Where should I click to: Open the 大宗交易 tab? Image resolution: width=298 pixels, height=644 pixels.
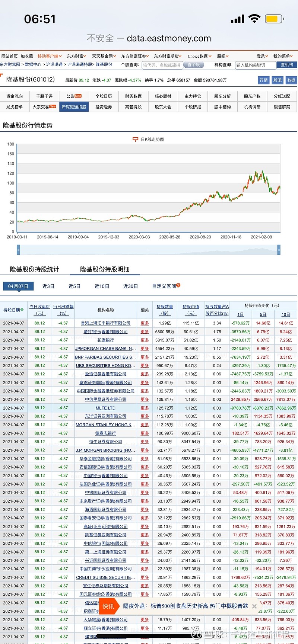[x=44, y=107]
